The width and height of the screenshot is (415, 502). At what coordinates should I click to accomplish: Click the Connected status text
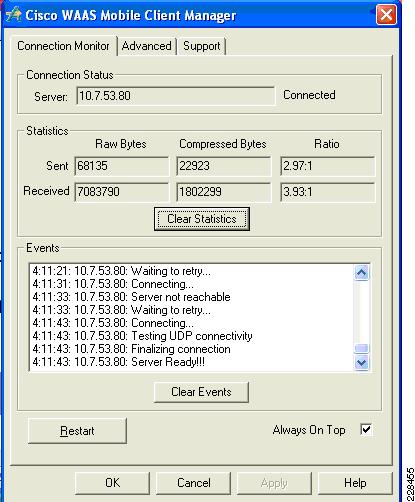click(x=309, y=95)
